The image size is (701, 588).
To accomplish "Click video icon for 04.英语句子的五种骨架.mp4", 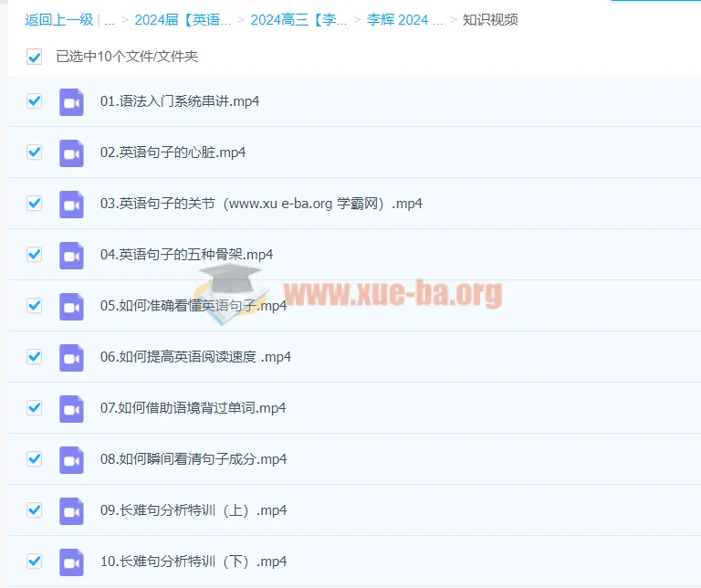I will 71,256.
